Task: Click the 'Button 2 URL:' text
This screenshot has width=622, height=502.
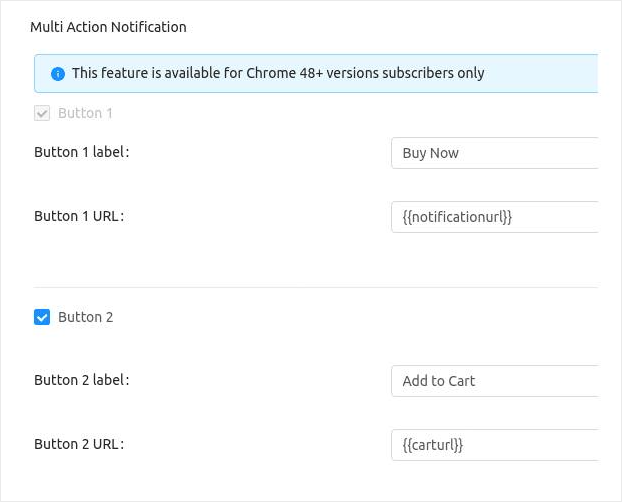Action: (x=79, y=444)
